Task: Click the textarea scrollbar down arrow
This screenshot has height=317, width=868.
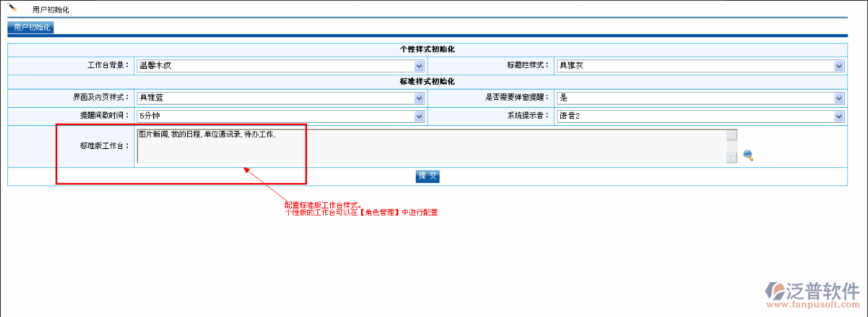Action: click(x=732, y=158)
